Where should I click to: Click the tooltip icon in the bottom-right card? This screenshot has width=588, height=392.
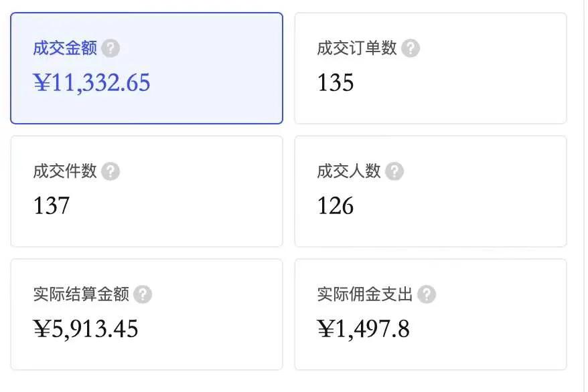pos(429,294)
